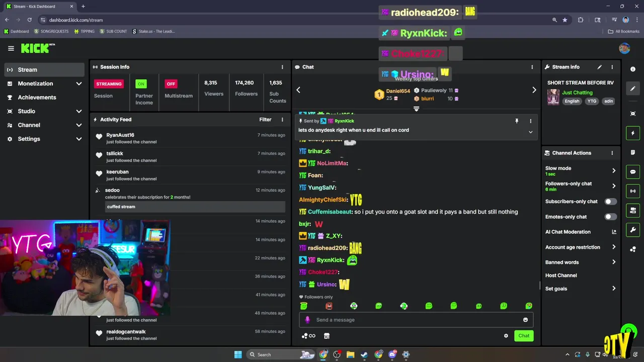Open Banned words arrow
This screenshot has width=644, height=362.
(614, 262)
